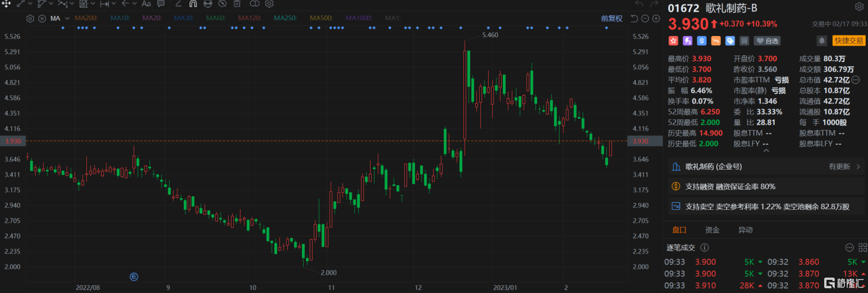Click the E earnings marker on timeline
Image resolution: width=868 pixels, height=293 pixels.
click(134, 276)
